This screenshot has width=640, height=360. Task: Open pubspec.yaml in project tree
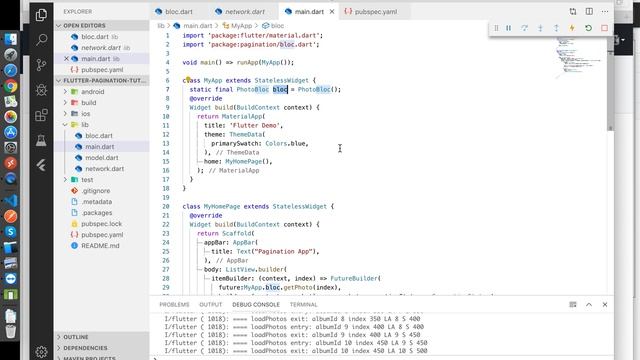tap(102, 235)
